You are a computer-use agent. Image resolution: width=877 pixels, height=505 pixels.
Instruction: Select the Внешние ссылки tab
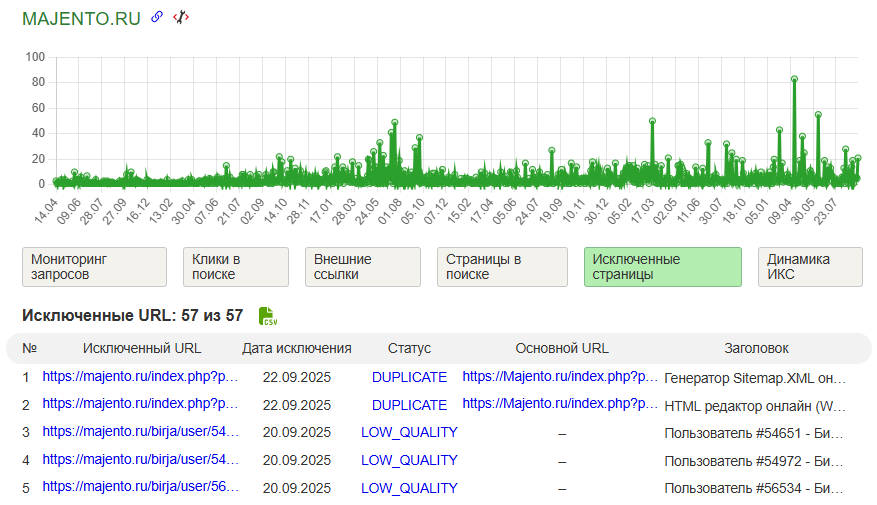pyautogui.click(x=366, y=267)
